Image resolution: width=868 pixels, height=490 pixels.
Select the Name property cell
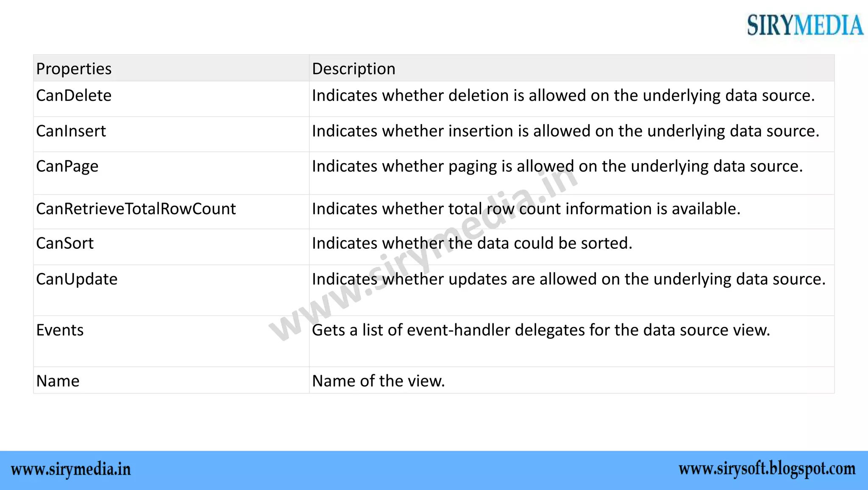tap(58, 381)
